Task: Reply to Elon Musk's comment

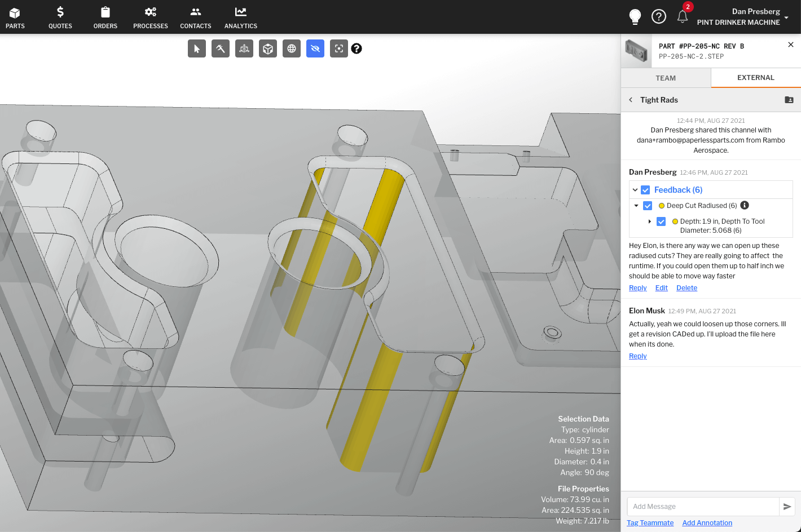Action: [x=637, y=356]
